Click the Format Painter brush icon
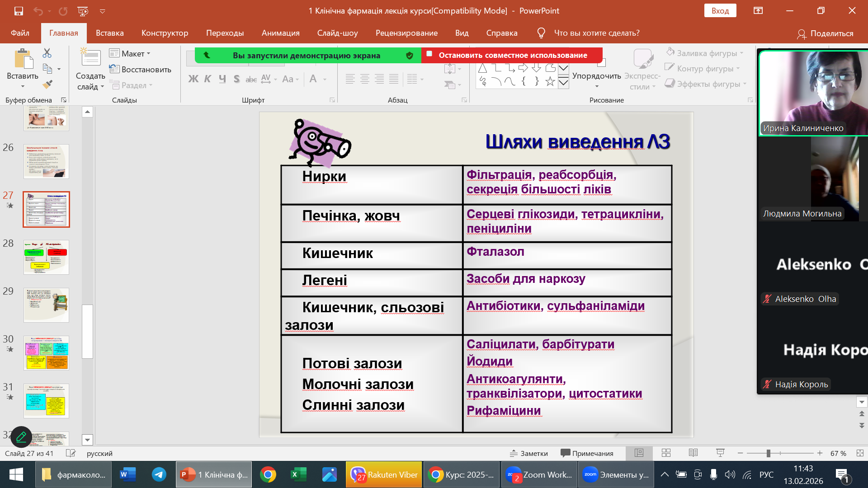The height and width of the screenshot is (488, 868). pos(47,84)
